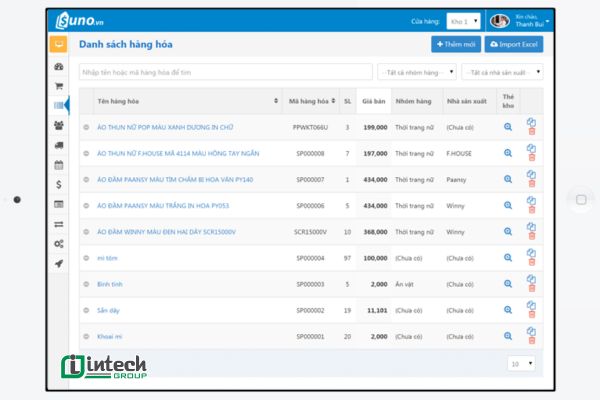Open the shopping cart sidebar icon
The height and width of the screenshot is (400, 600).
(59, 86)
